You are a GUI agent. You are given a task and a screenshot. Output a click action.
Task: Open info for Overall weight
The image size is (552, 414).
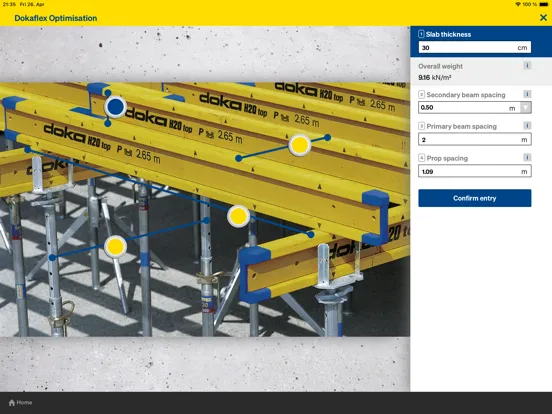pos(527,65)
